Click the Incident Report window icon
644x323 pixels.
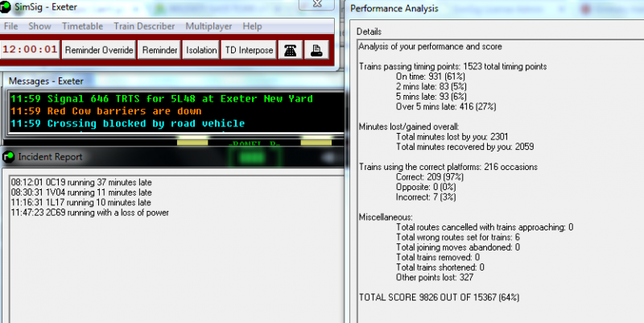[8, 156]
